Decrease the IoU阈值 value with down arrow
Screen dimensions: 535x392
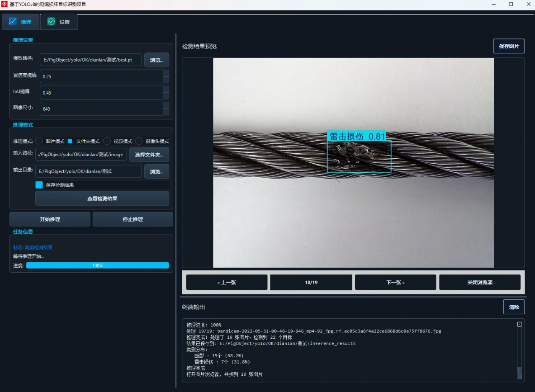[166, 96]
